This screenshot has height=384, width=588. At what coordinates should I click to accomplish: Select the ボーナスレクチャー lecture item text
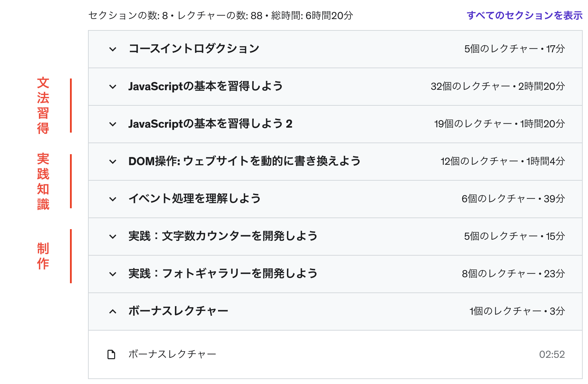[x=172, y=354]
